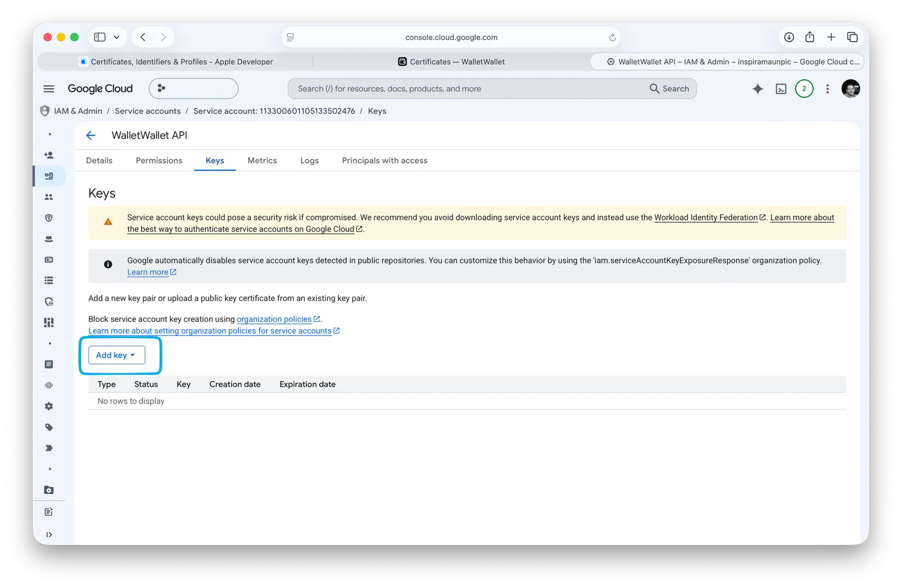This screenshot has width=902, height=588.
Task: Follow the Workload Identity Federation link
Action: (706, 218)
